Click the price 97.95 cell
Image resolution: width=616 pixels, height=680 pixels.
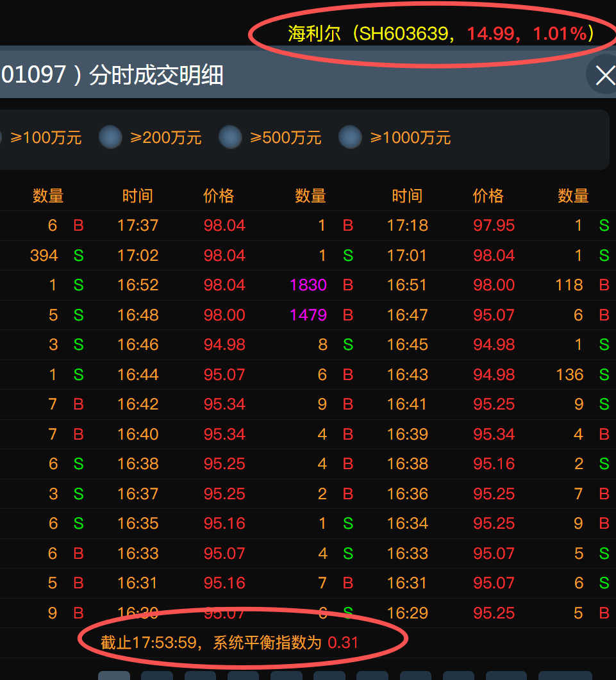point(494,226)
